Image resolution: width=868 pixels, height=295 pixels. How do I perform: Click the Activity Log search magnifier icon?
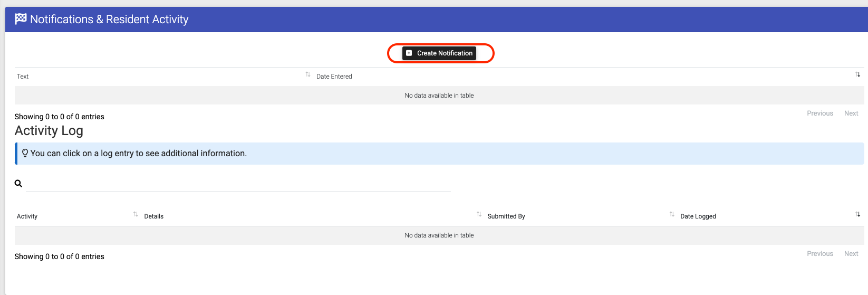18,184
